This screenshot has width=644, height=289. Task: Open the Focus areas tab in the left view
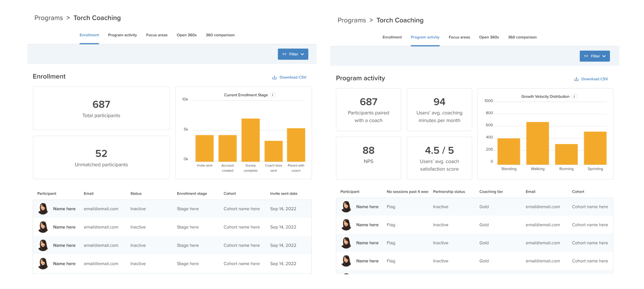(157, 35)
